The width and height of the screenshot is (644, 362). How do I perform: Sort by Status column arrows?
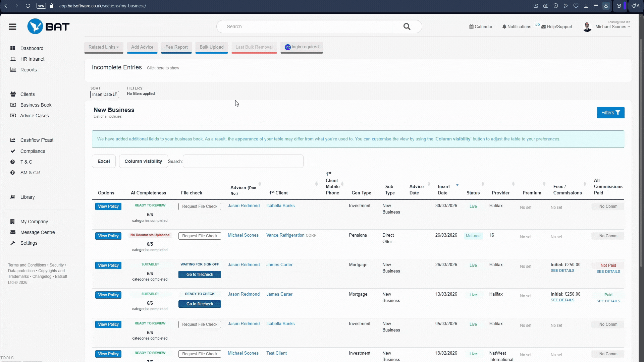click(x=483, y=184)
